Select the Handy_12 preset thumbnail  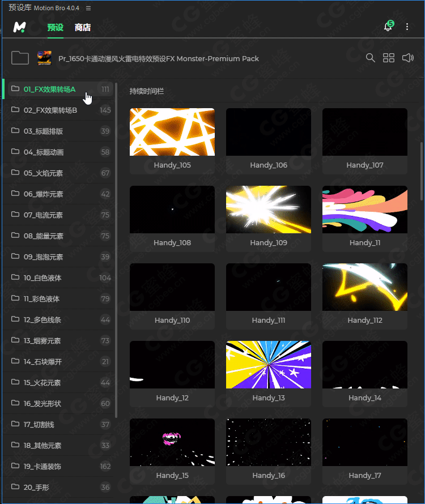(x=172, y=365)
